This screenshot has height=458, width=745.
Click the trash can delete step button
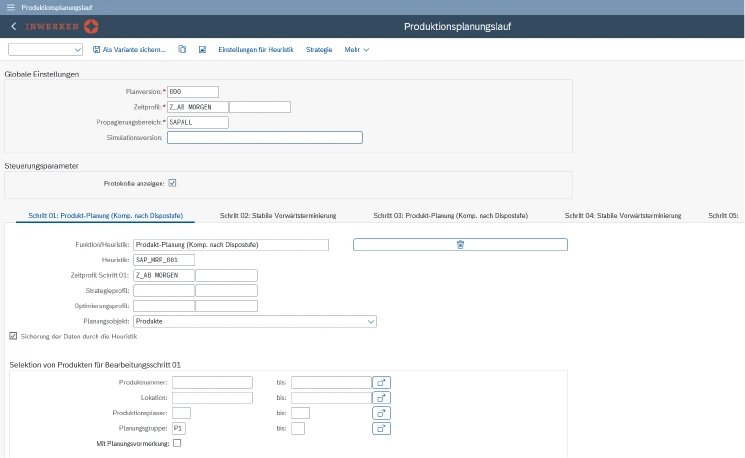460,244
